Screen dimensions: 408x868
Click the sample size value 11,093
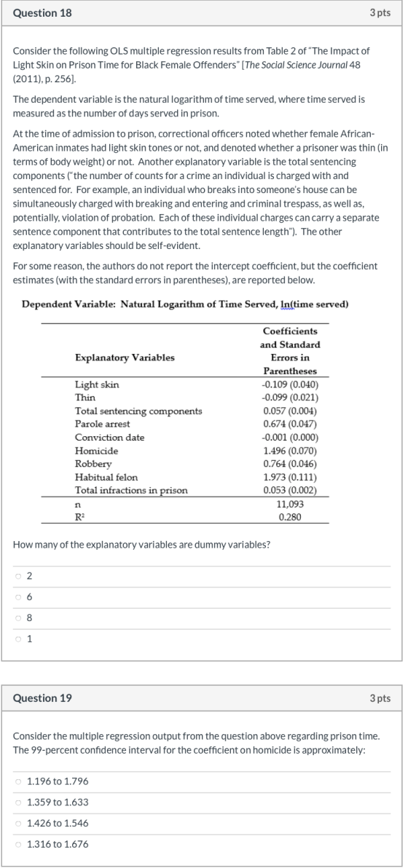290,505
